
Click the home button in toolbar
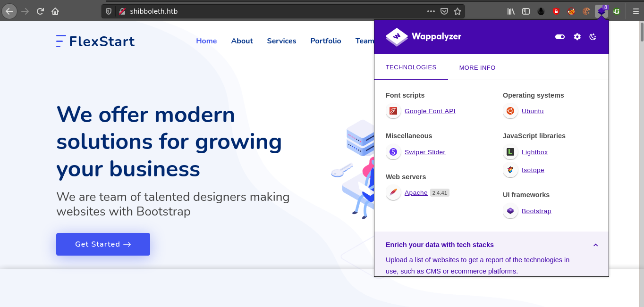point(55,11)
